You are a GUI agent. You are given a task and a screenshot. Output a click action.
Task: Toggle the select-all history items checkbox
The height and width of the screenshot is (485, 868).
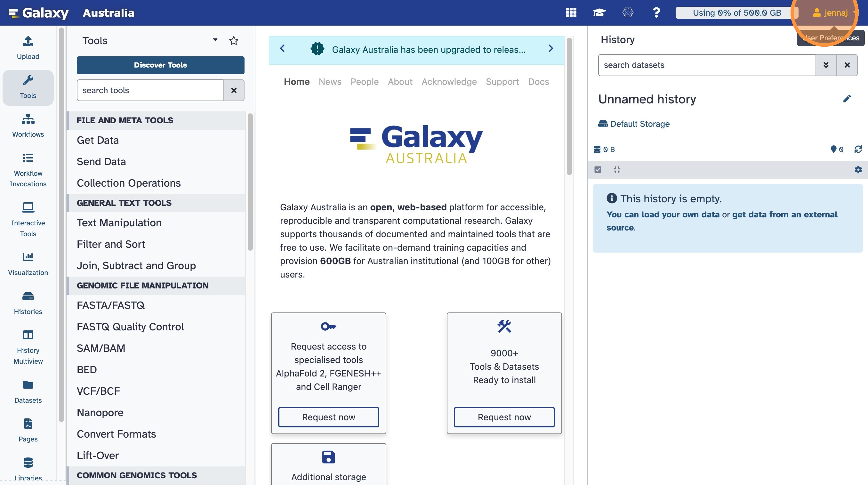(x=598, y=170)
